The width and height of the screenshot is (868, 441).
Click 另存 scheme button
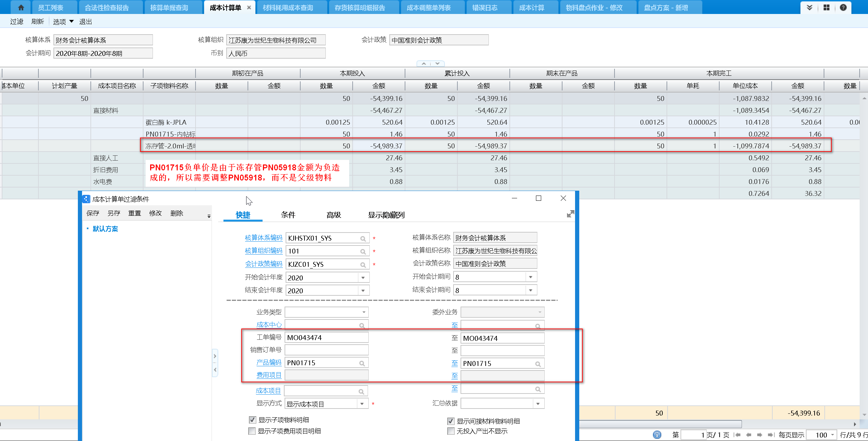point(114,213)
